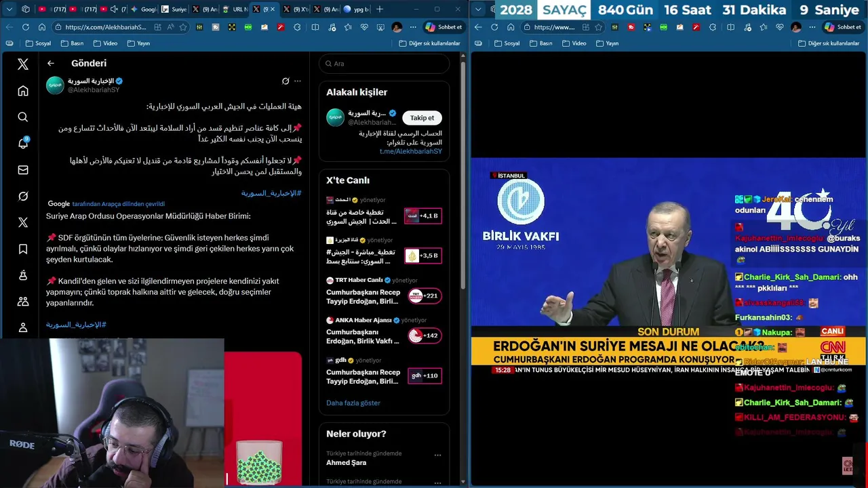Go back using the Gönderi arrow
868x488 pixels.
tap(51, 63)
